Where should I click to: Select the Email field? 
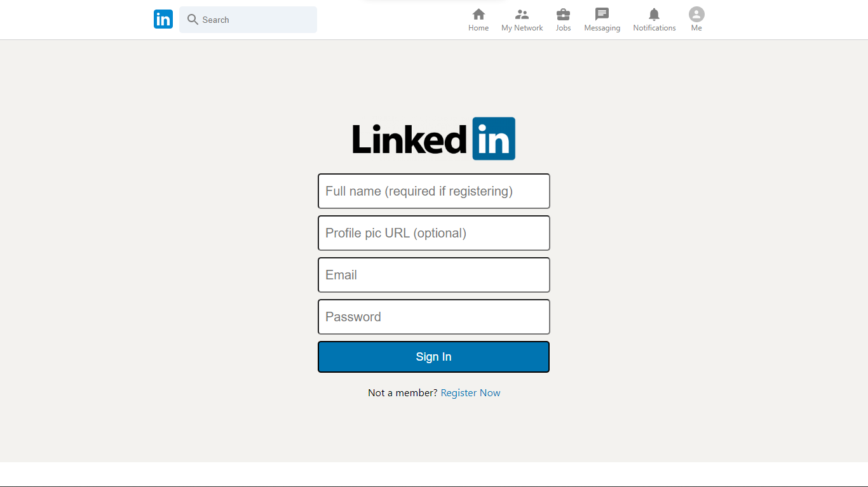tap(434, 275)
